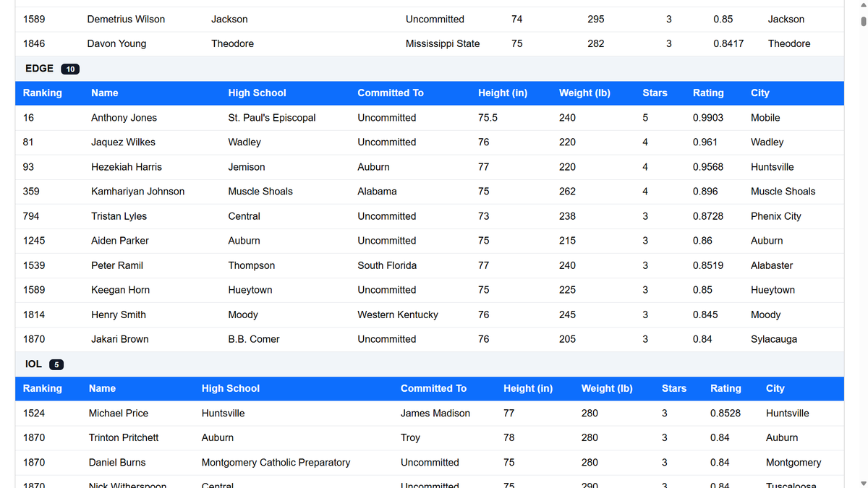868x488 pixels.
Task: Click Montgomery Catholic Preparatory cell
Action: [x=276, y=463]
